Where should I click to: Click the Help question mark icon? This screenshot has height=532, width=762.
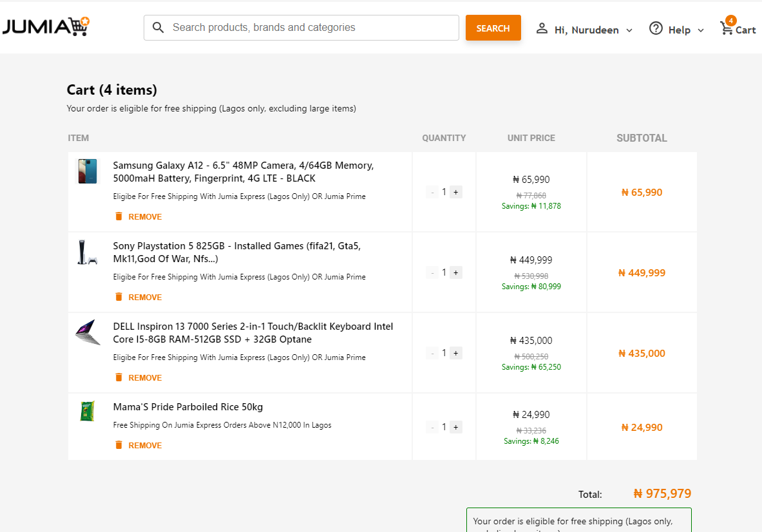[x=656, y=29]
